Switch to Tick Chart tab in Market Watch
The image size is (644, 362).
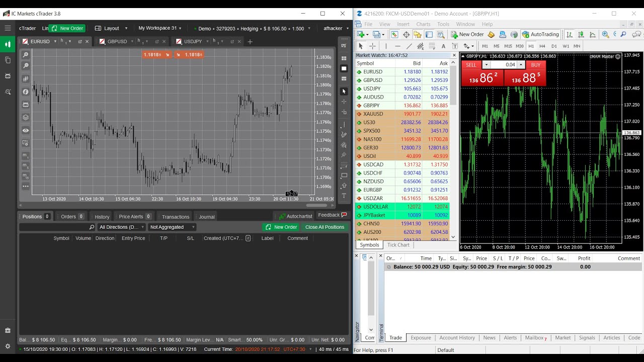pos(398,245)
